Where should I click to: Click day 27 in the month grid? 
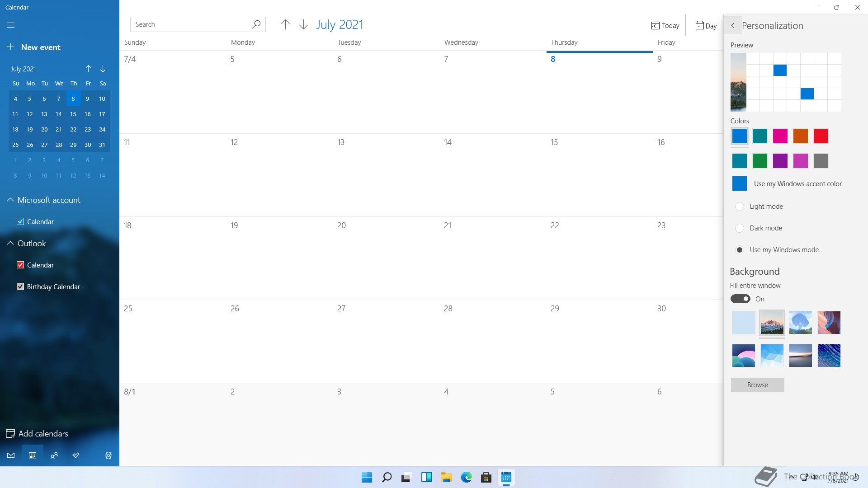point(386,342)
